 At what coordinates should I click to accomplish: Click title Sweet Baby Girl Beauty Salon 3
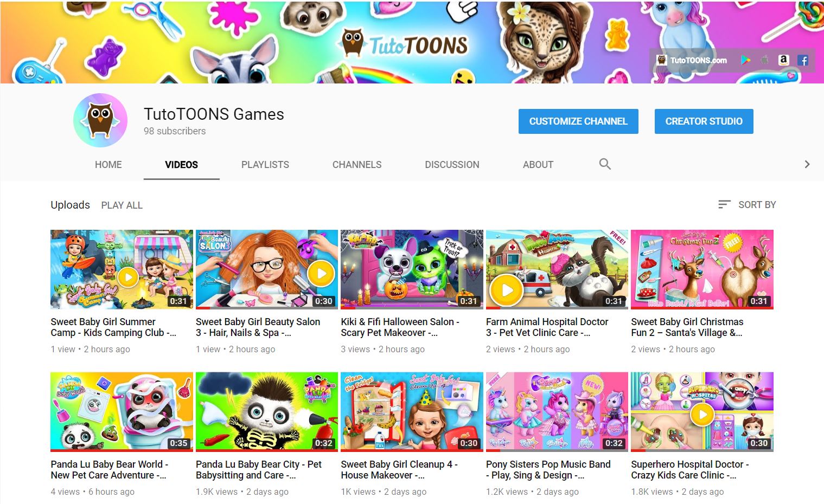tap(258, 327)
